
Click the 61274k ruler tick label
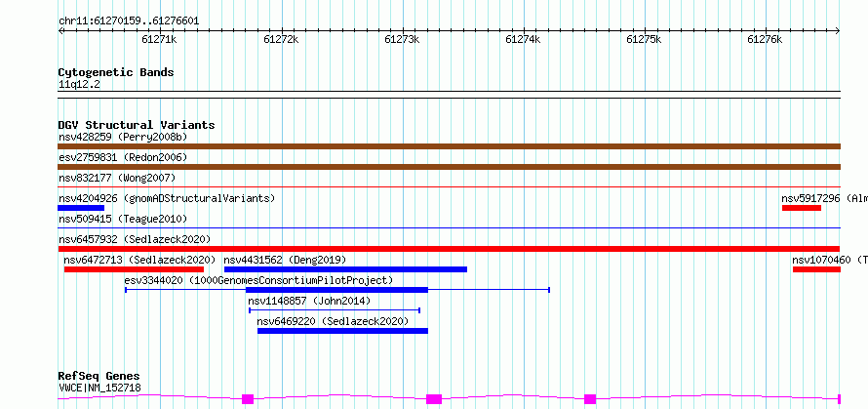coord(524,39)
